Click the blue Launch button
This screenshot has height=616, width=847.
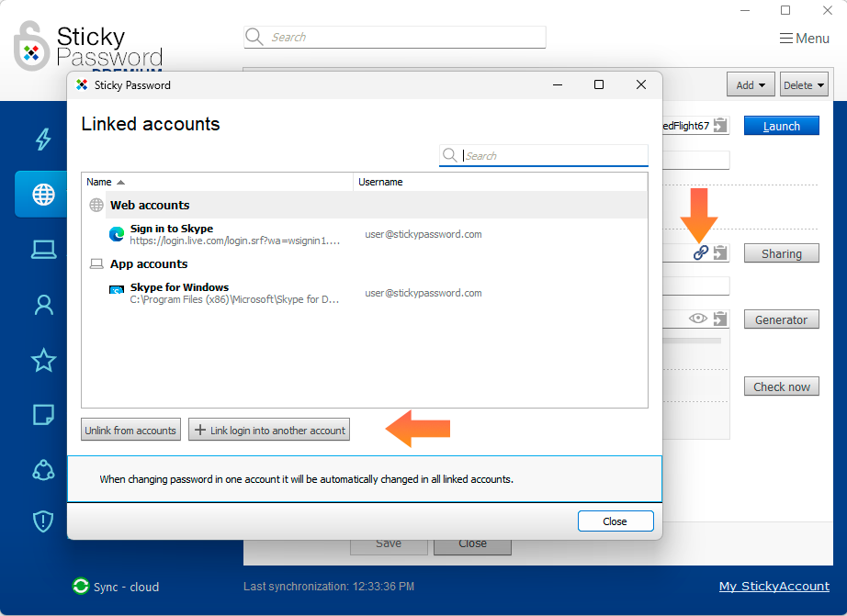pos(781,126)
